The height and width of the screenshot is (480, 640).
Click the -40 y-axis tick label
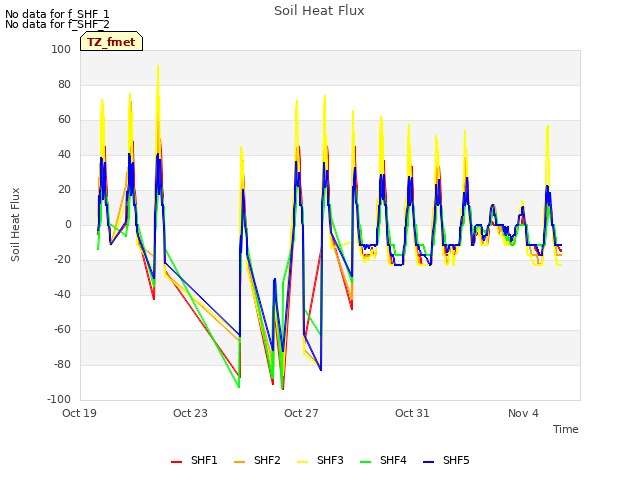[x=62, y=295]
